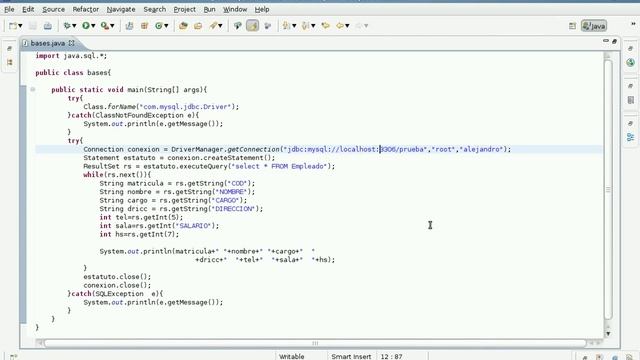
Task: Open the Debug configurations dropdown arrow
Action: point(74,26)
